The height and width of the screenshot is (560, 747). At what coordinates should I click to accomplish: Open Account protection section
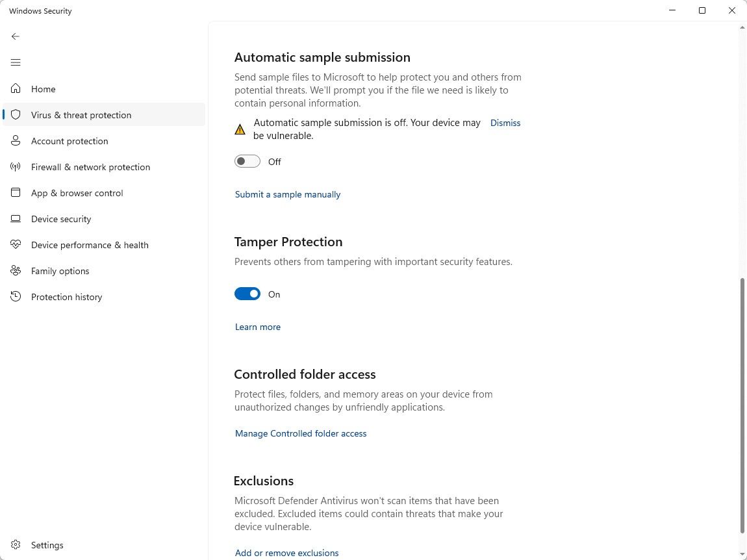click(x=104, y=141)
